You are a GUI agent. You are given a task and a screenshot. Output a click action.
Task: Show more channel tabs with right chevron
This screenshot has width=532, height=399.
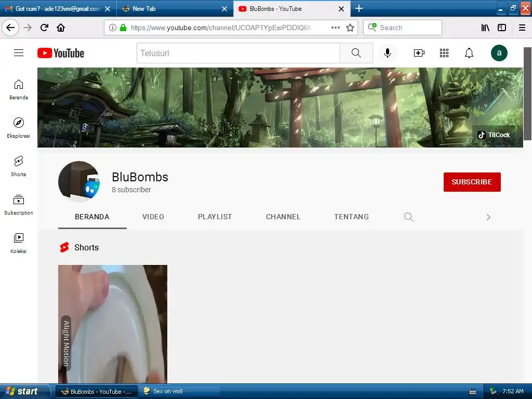tap(488, 217)
